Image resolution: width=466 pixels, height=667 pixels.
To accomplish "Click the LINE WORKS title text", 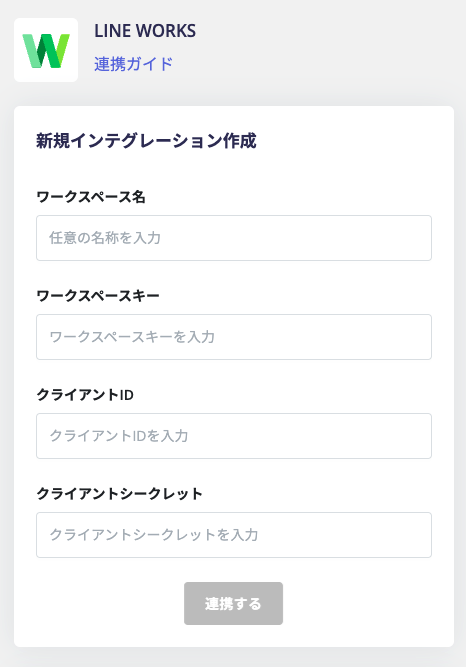I will [145, 31].
